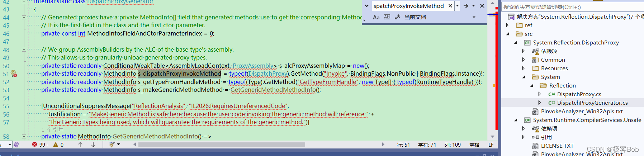
Task: Expand DispatchProxy.cs members
Action: pyautogui.click(x=540, y=94)
